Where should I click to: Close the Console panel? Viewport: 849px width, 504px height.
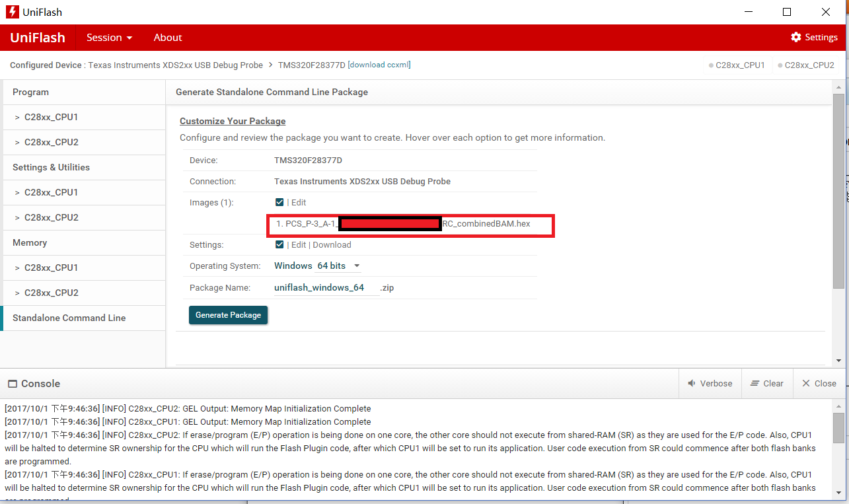pos(819,384)
